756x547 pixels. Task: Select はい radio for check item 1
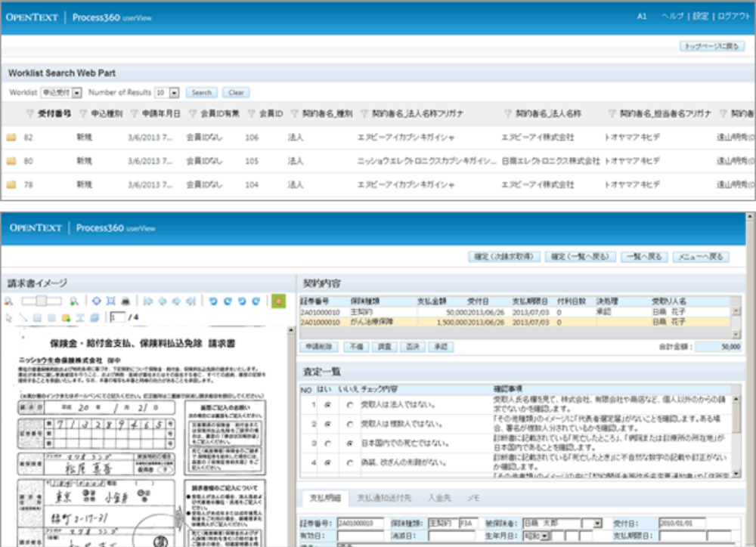pyautogui.click(x=328, y=405)
